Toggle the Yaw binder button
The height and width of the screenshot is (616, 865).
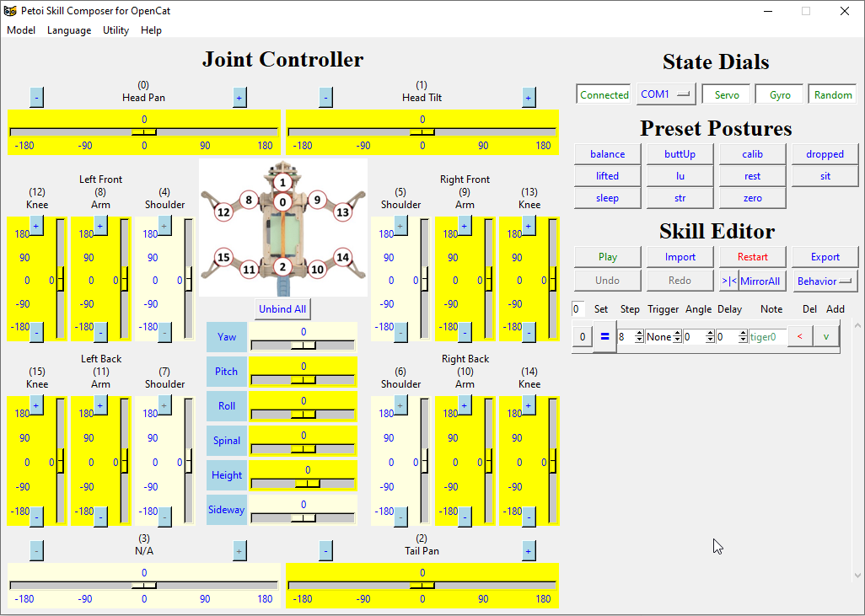226,337
